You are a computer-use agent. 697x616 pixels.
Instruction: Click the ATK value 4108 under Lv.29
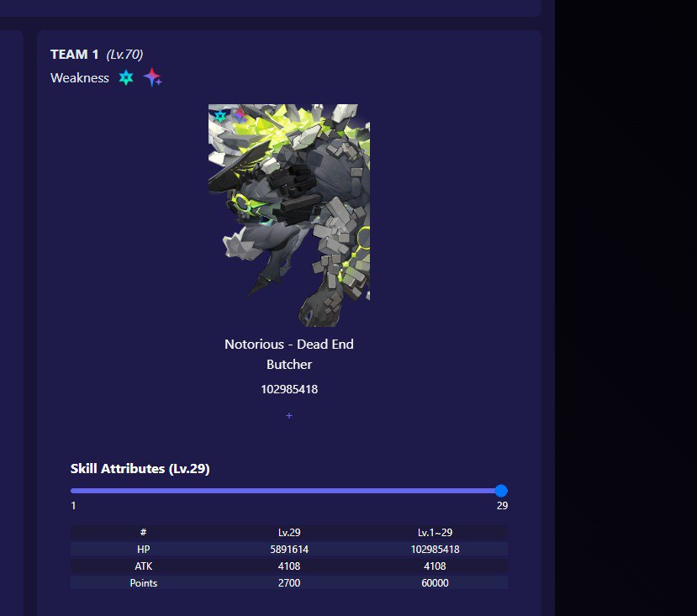point(289,566)
